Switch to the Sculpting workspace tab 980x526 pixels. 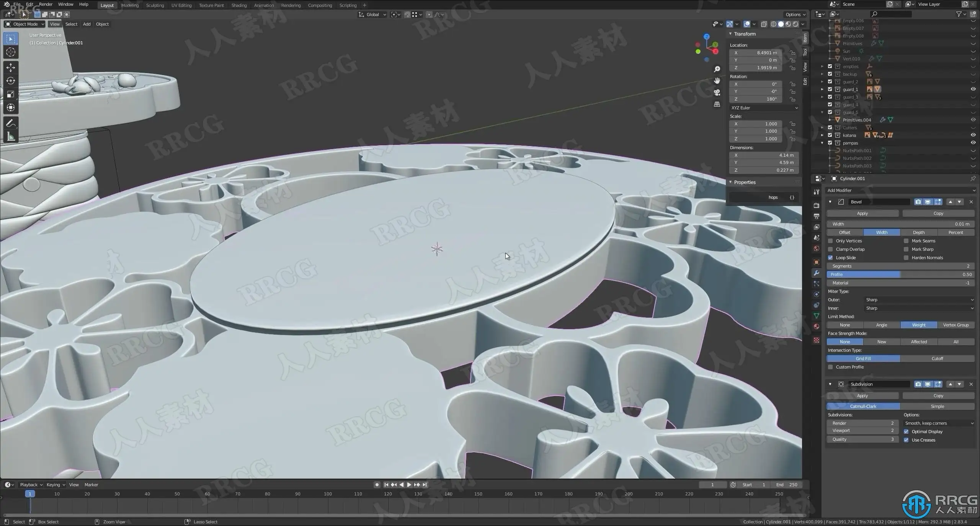(155, 5)
